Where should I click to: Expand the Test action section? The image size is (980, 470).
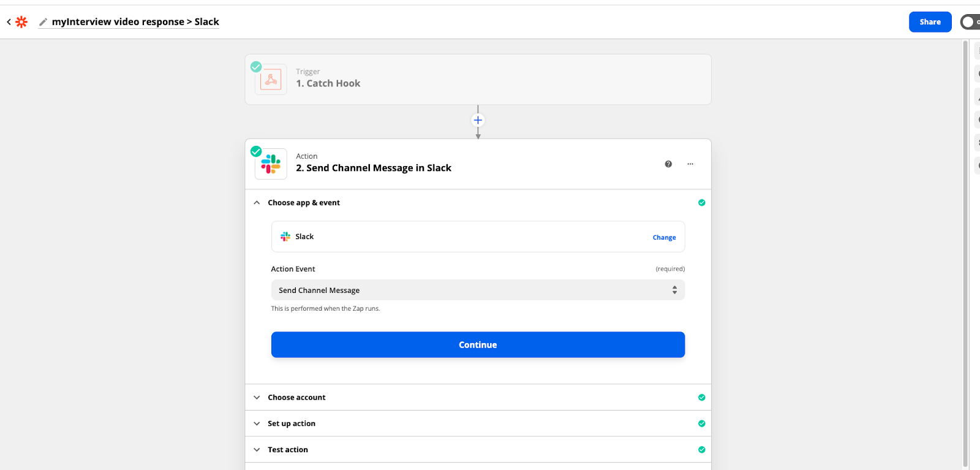288,450
